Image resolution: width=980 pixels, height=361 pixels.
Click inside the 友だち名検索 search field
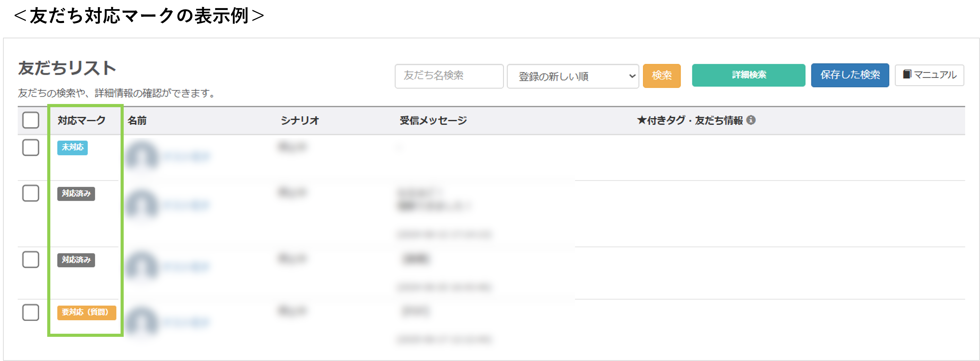[449, 76]
